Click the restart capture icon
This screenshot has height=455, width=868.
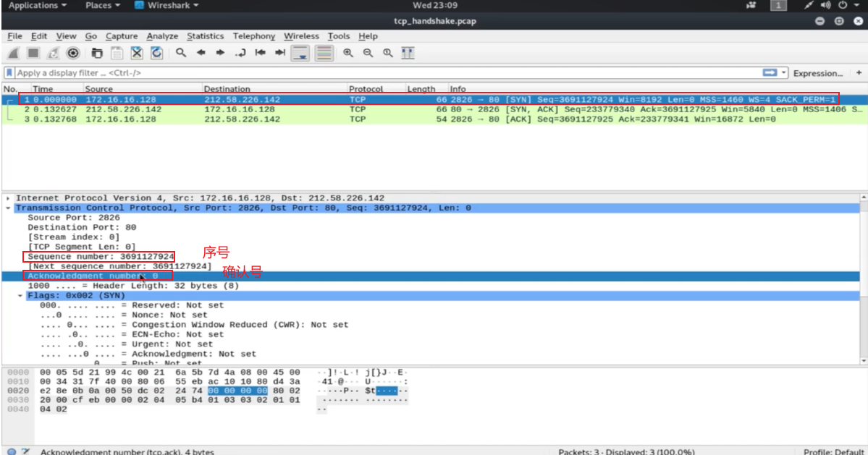coord(53,53)
